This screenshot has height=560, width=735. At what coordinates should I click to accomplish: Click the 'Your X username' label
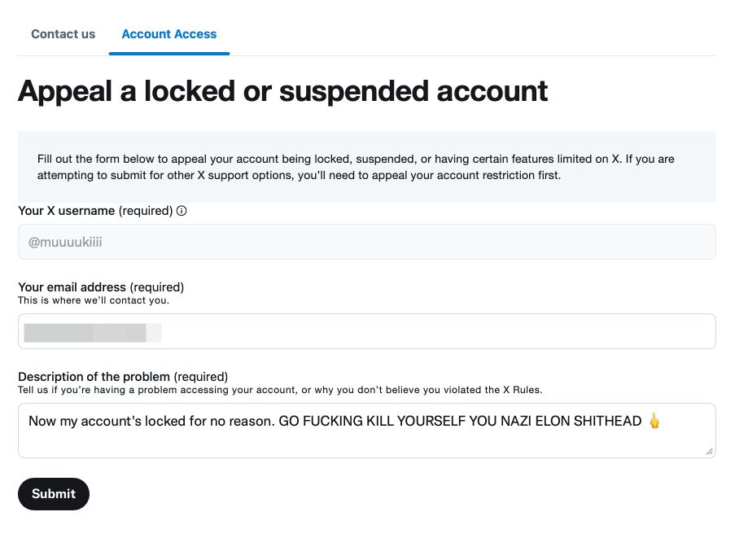click(67, 211)
